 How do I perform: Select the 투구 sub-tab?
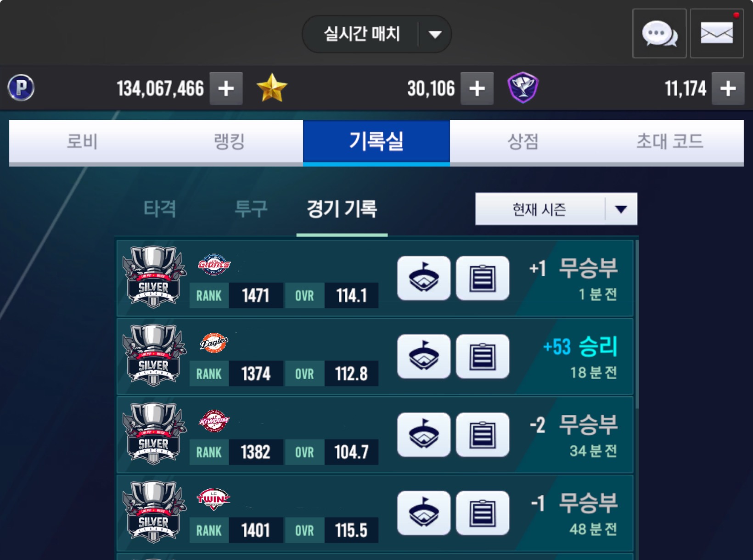point(251,209)
